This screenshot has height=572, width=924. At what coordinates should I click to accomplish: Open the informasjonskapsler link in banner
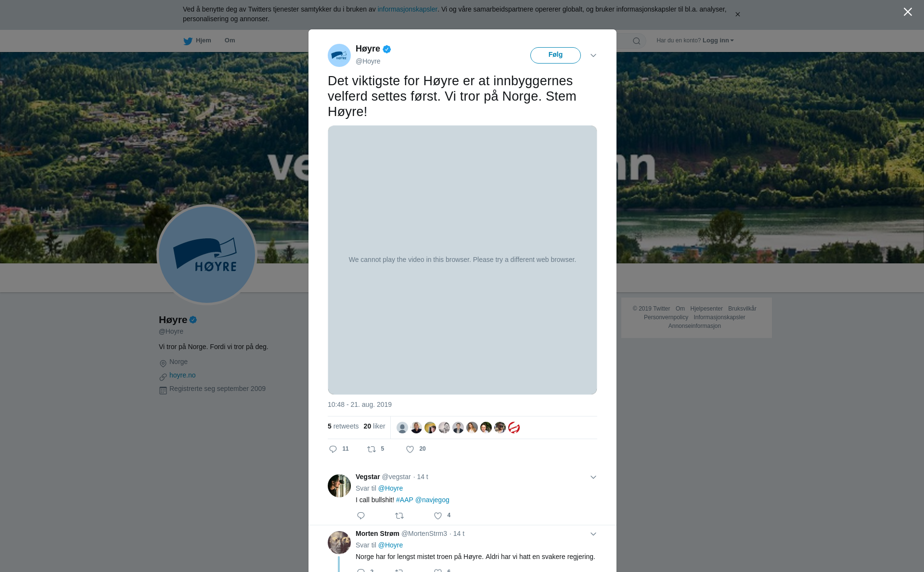[407, 9]
